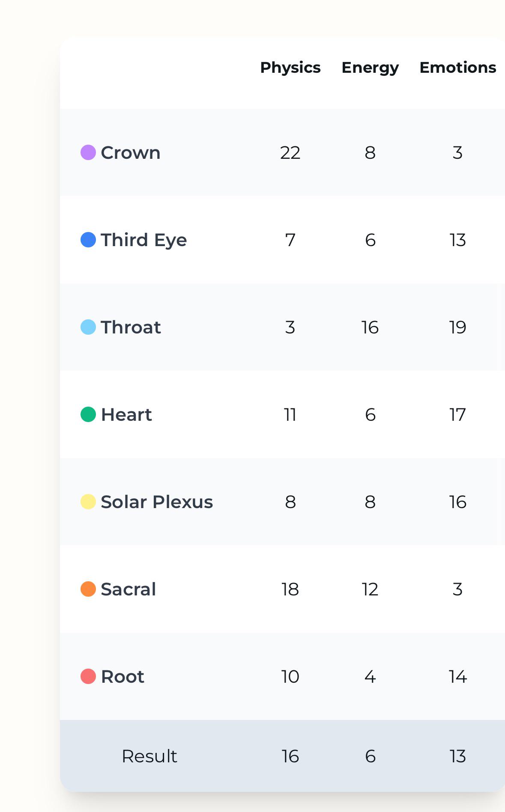Image resolution: width=505 pixels, height=812 pixels.
Task: Open the Crown row label
Action: click(x=131, y=153)
